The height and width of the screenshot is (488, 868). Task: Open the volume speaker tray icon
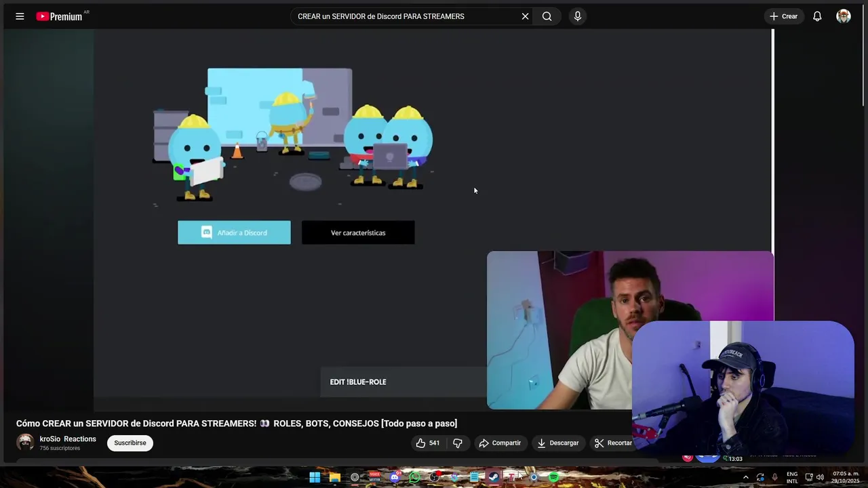coord(821,477)
